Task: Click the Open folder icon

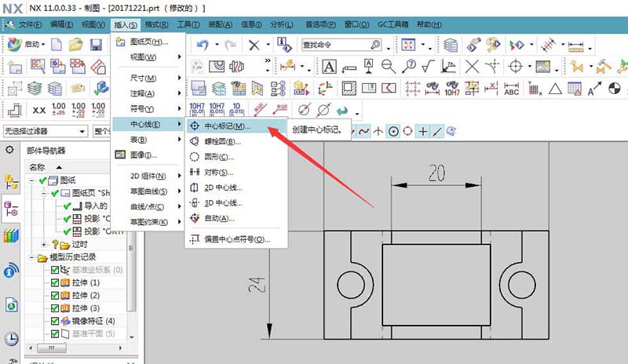Action: [75, 45]
